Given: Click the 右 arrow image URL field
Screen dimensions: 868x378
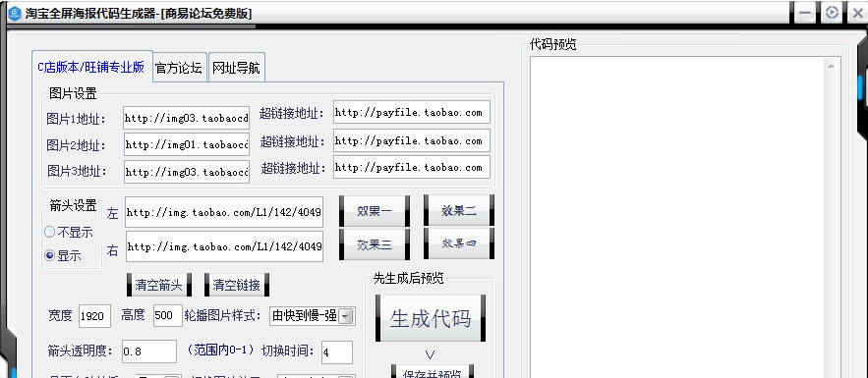Looking at the screenshot, I should click(224, 246).
